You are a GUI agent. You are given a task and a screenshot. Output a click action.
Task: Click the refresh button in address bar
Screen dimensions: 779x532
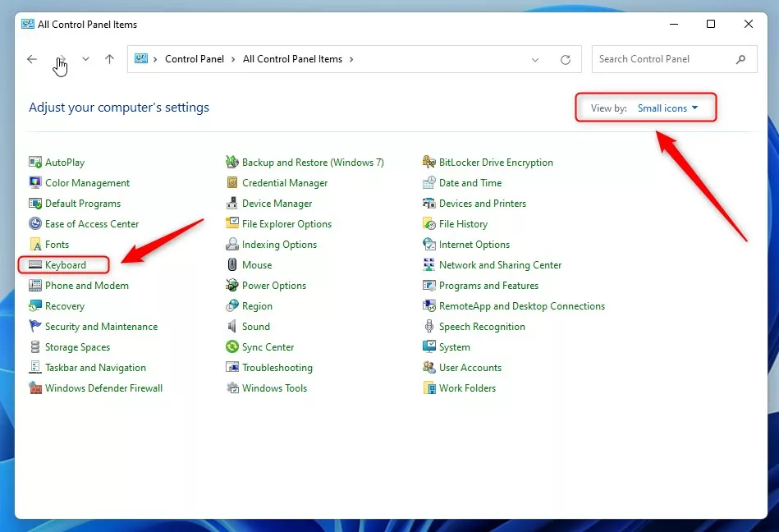(565, 60)
